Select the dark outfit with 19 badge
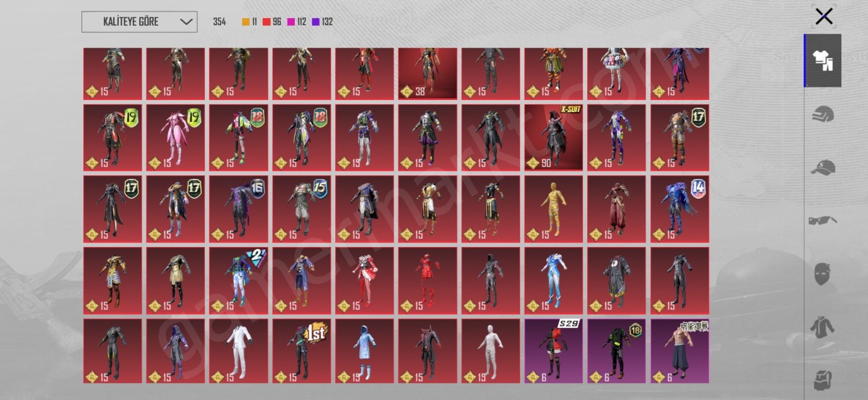The height and width of the screenshot is (400, 868). click(113, 137)
